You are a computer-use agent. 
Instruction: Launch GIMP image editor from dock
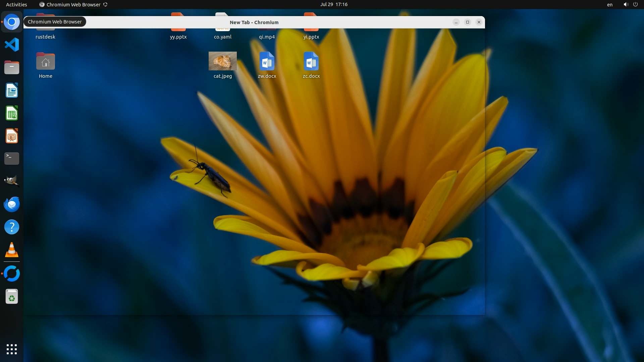pos(12,181)
